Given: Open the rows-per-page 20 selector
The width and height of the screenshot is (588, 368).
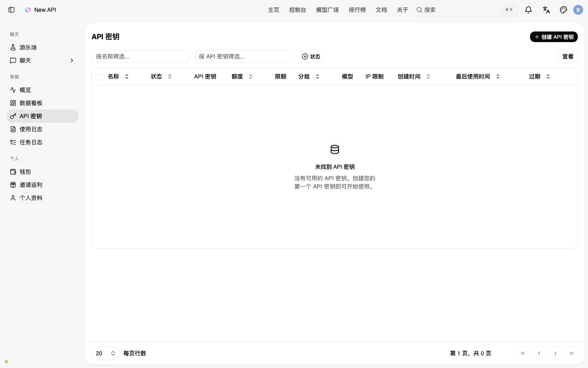Looking at the screenshot, I should pos(106,353).
